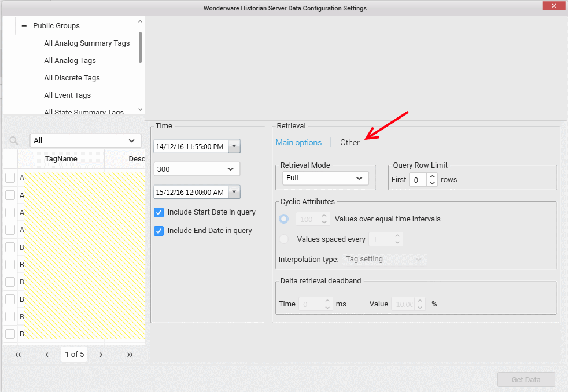
Task: Click the start date input field
Action: click(x=191, y=146)
